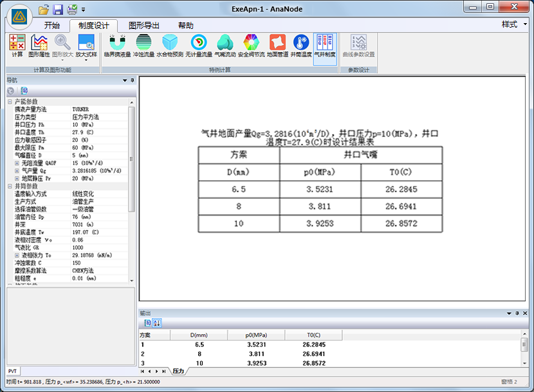Click the PVT tab at bottom left
The image size is (534, 392).
click(13, 371)
